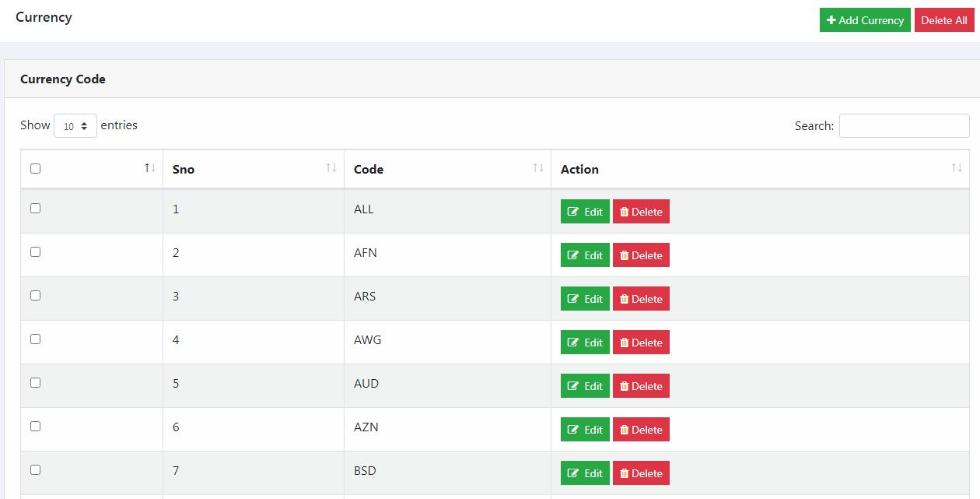
Task: Click the trash icon for AFN row
Action: (624, 255)
